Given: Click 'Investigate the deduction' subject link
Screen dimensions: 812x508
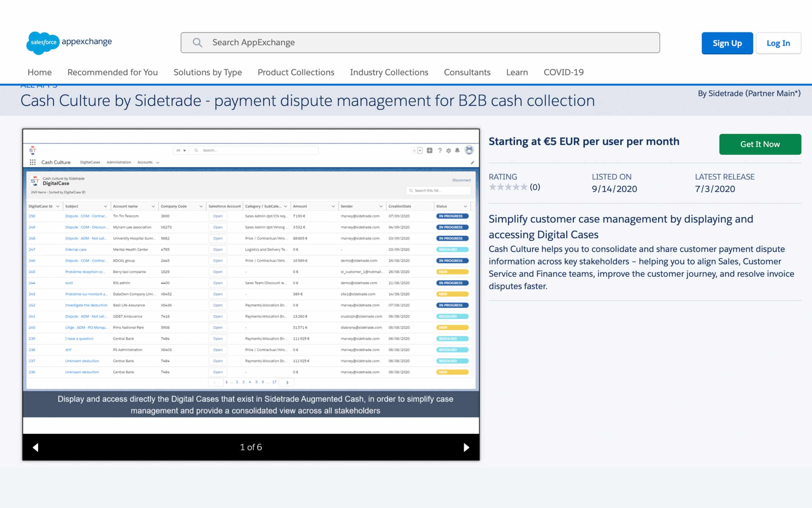Looking at the screenshot, I should (86, 305).
